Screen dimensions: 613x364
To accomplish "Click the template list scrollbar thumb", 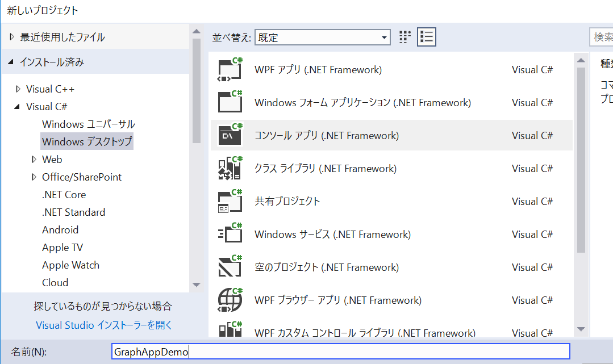I will point(581,160).
